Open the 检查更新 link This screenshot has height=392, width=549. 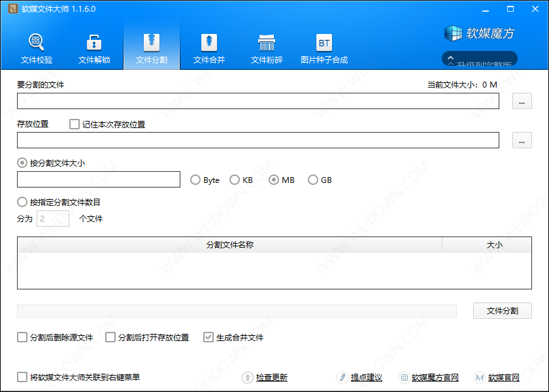(x=272, y=378)
